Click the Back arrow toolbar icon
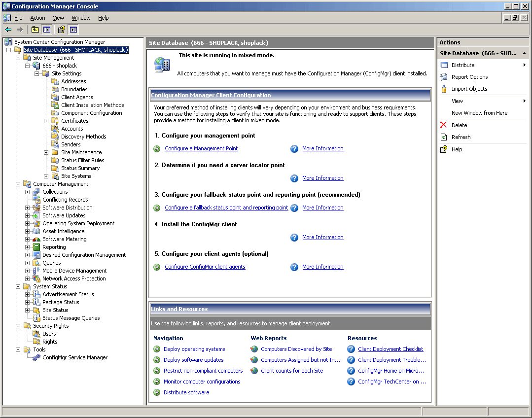The height and width of the screenshot is (418, 532). coord(8,30)
